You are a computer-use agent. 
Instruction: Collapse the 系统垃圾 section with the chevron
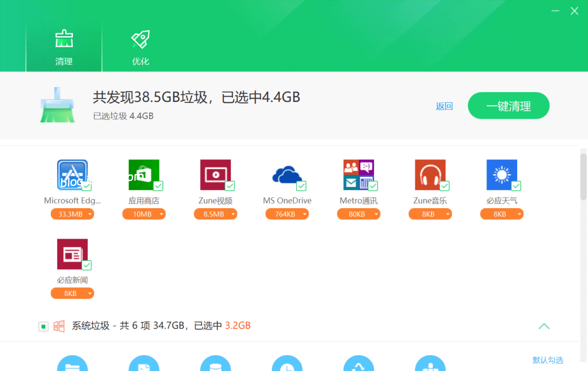544,326
